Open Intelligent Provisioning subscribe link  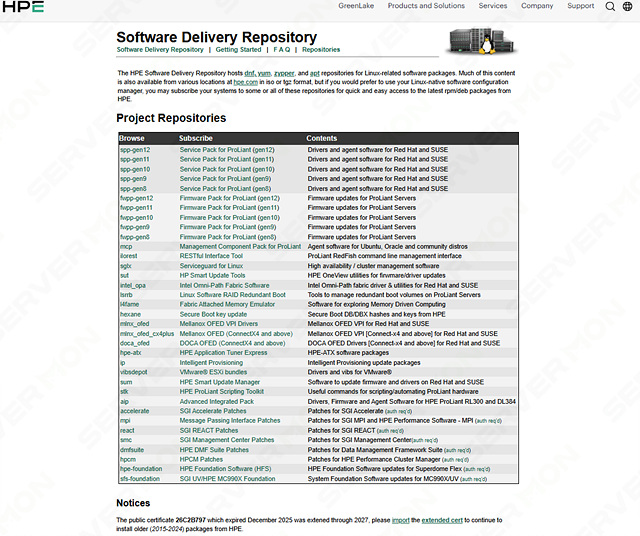coord(211,363)
